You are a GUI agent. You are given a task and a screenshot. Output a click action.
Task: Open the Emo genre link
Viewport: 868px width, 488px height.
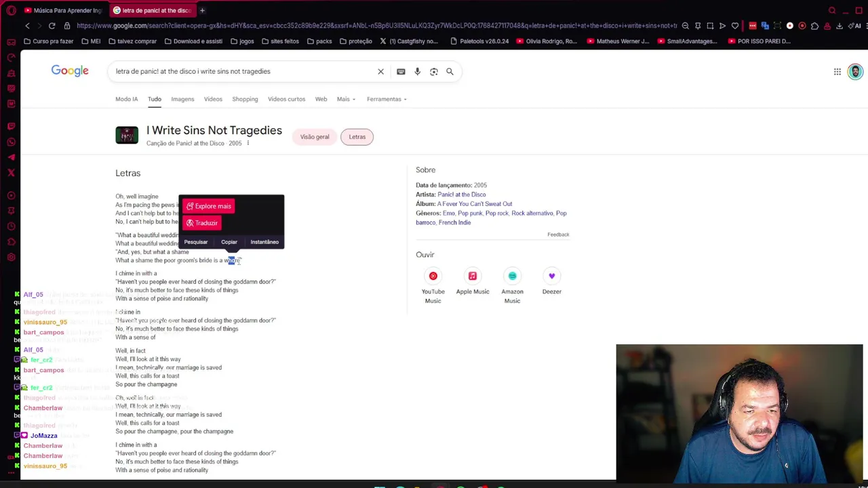coord(448,213)
